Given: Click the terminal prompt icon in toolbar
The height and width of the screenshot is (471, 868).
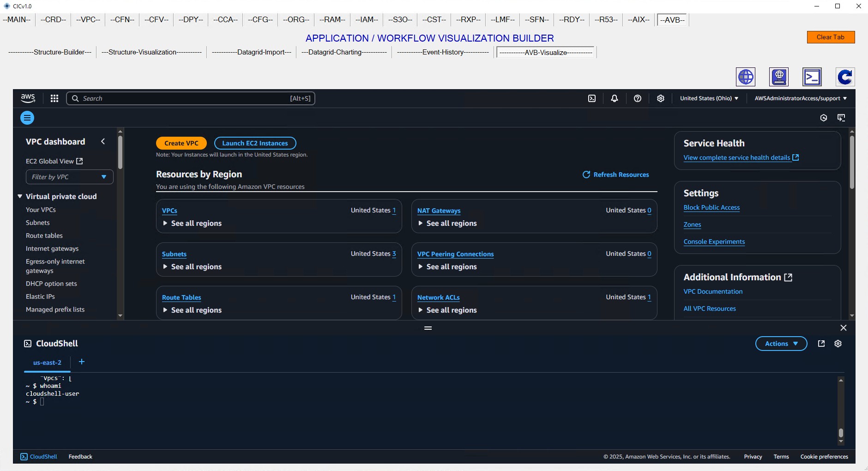Looking at the screenshot, I should 812,77.
